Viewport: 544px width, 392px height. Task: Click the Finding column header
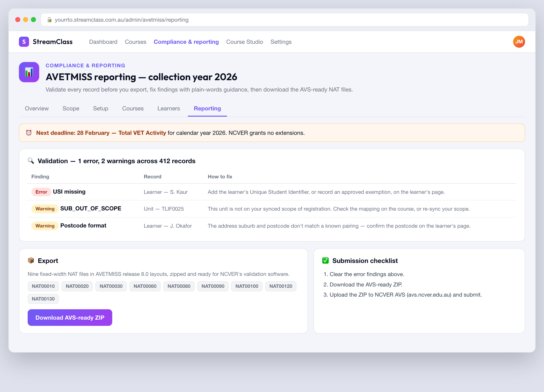(x=40, y=177)
